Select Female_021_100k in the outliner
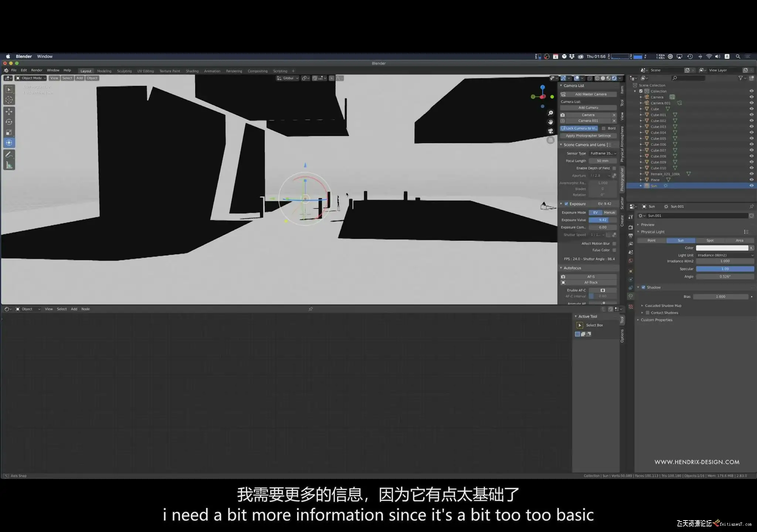757x532 pixels. point(665,174)
